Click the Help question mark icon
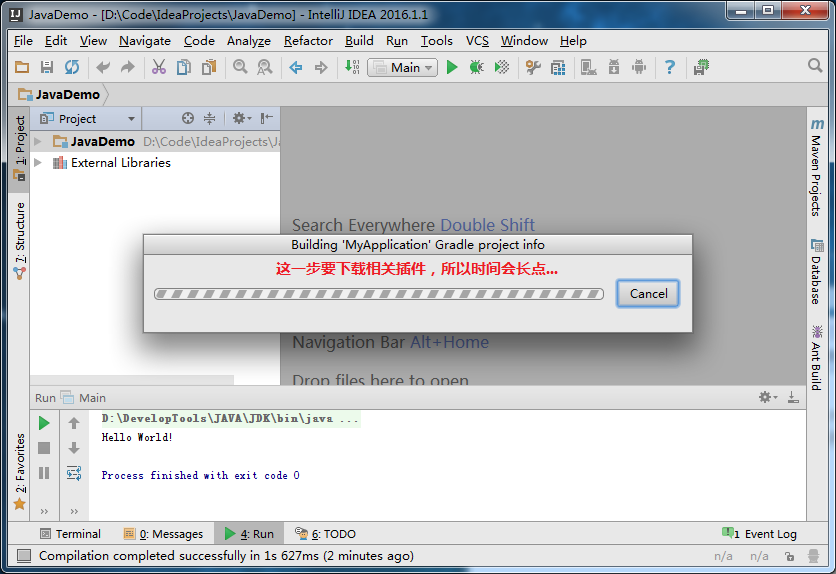The image size is (836, 574). click(x=670, y=67)
